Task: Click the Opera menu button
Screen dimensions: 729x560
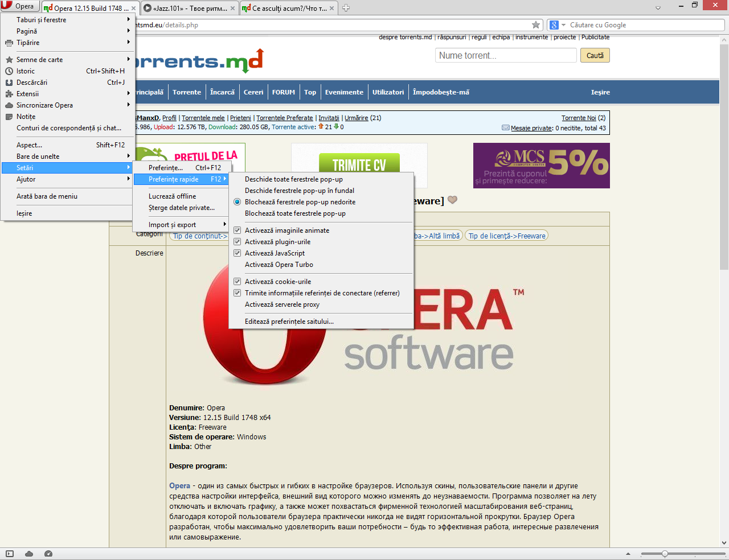Action: pyautogui.click(x=19, y=6)
